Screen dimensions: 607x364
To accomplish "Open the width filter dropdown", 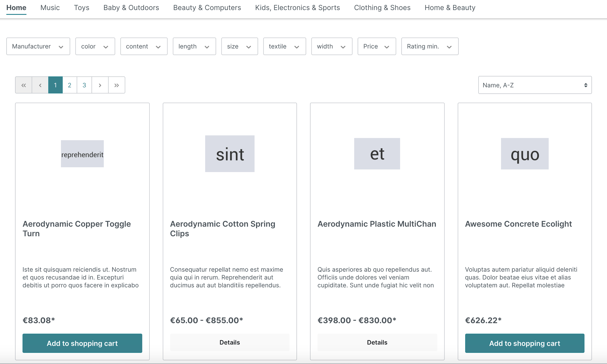I will click(x=331, y=46).
